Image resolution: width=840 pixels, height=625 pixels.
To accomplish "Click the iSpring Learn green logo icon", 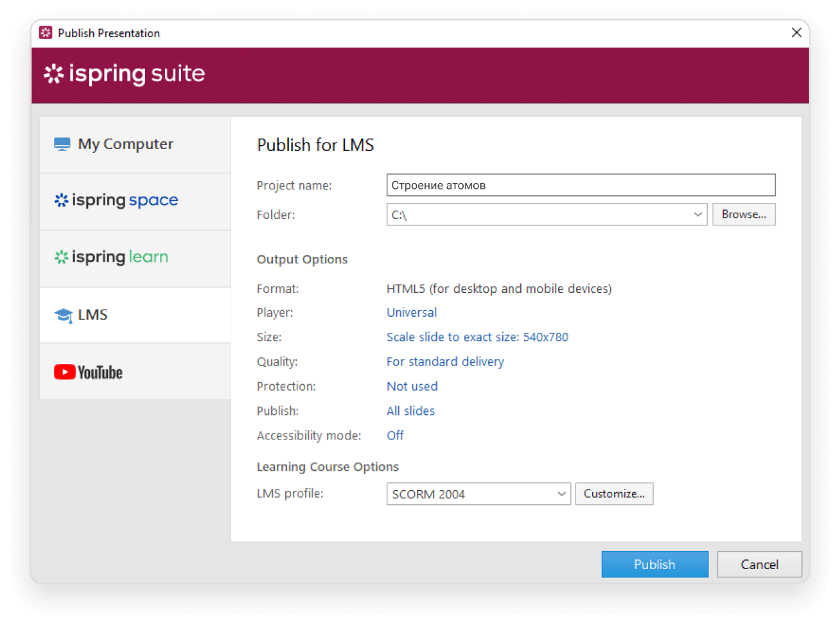I will pos(61,257).
